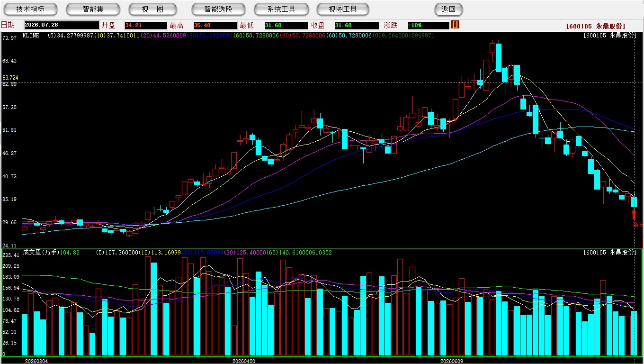Click red stock title [600105 永鼎股份] in header
This screenshot has height=364, width=644.
pyautogui.click(x=596, y=26)
